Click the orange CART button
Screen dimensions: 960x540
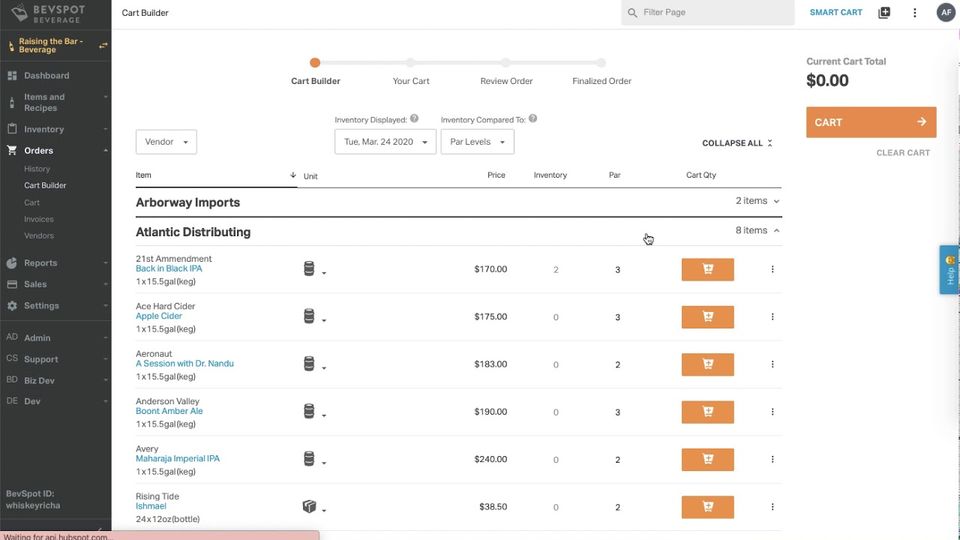pyautogui.click(x=871, y=122)
